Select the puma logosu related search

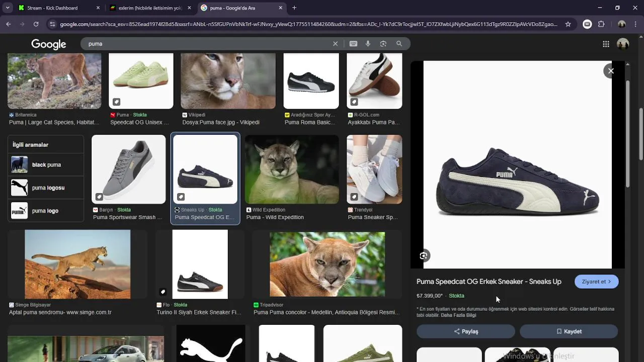(x=46, y=188)
